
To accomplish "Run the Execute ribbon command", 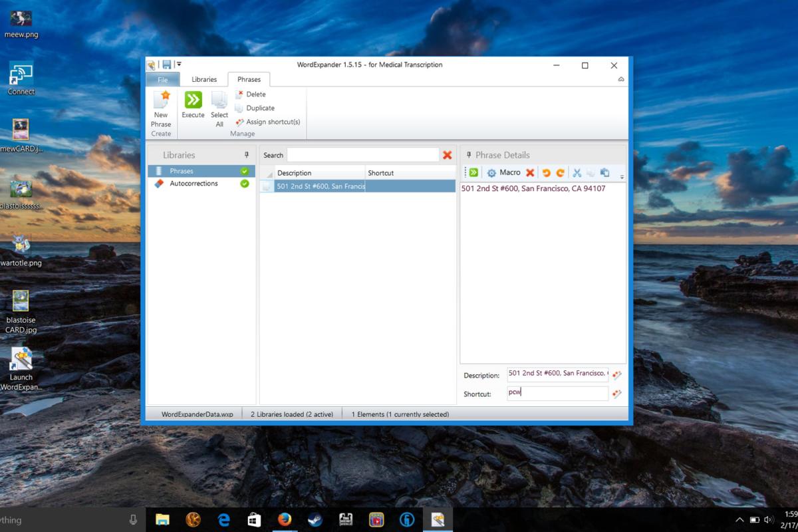I will [x=193, y=105].
